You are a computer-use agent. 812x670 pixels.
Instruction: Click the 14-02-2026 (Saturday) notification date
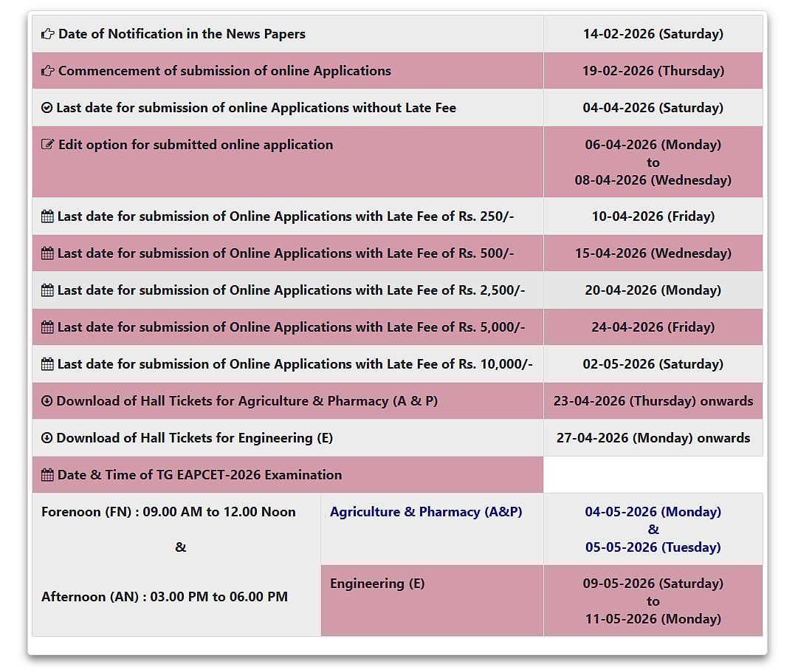(x=653, y=34)
